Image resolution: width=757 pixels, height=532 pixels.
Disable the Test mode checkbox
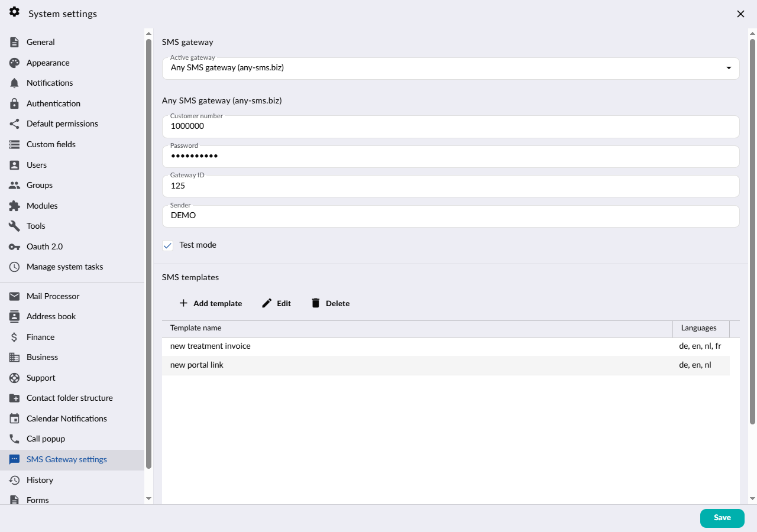coord(168,245)
